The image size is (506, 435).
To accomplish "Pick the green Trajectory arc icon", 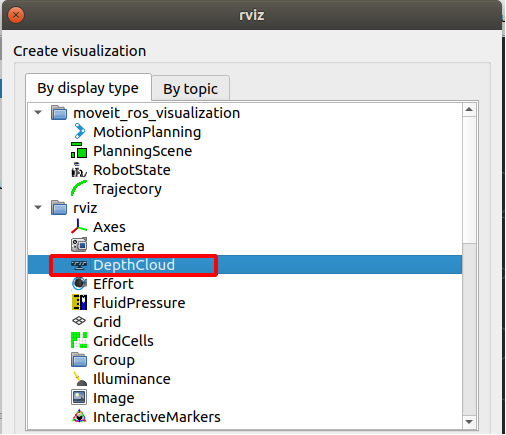I will click(79, 189).
